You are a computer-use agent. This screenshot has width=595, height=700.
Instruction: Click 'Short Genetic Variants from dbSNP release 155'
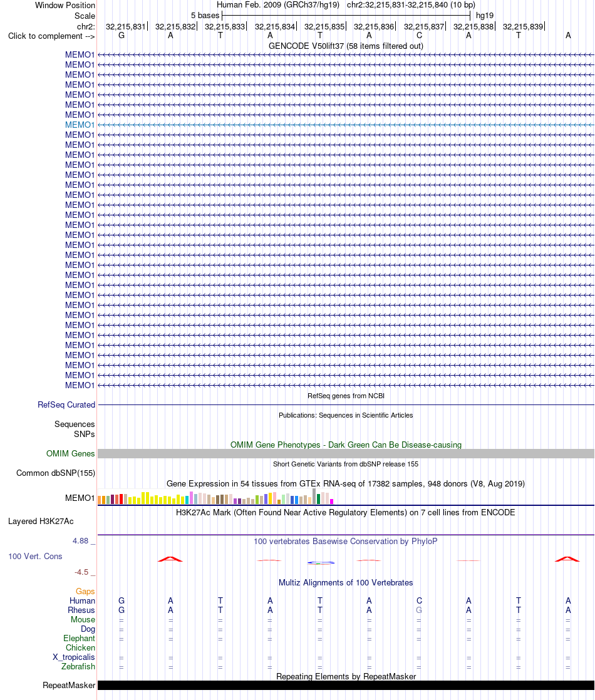click(x=346, y=465)
